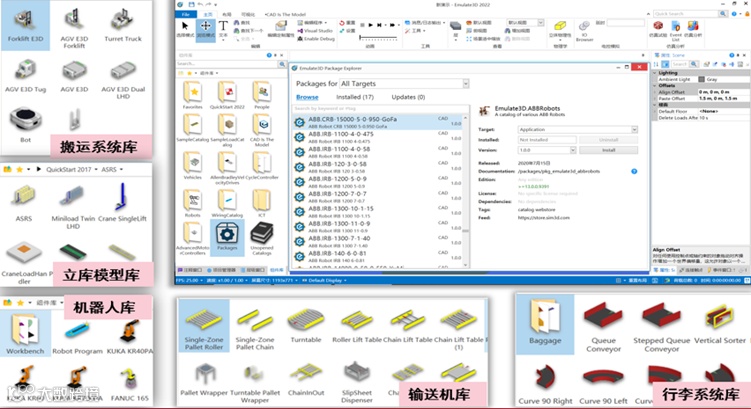Click catalog panel search magnifier button
The width and height of the screenshot is (751, 409).
pos(282,64)
